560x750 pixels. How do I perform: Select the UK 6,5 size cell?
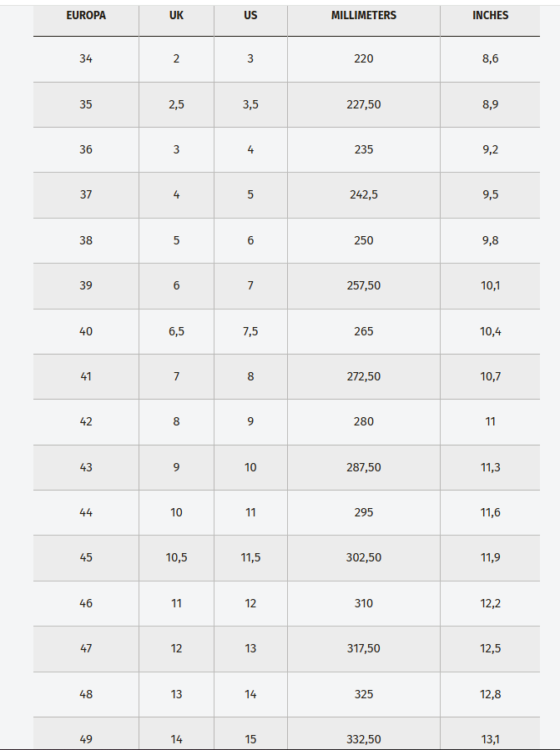pyautogui.click(x=176, y=331)
